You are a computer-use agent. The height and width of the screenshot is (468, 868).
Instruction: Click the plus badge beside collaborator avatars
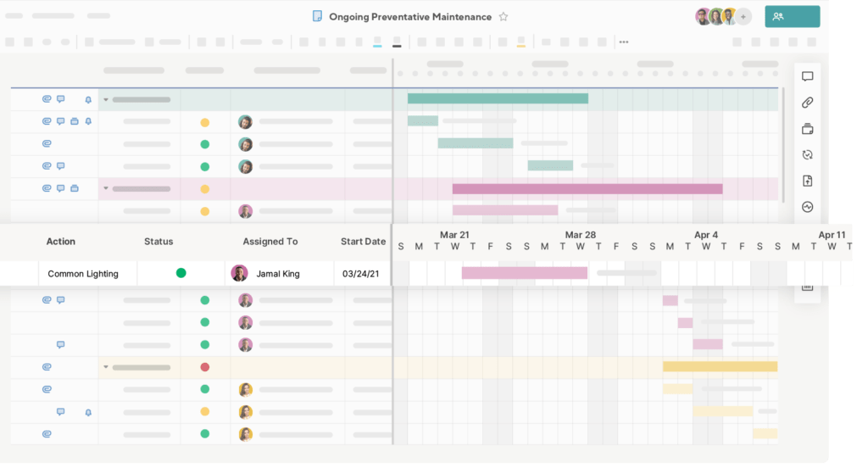[x=743, y=17]
